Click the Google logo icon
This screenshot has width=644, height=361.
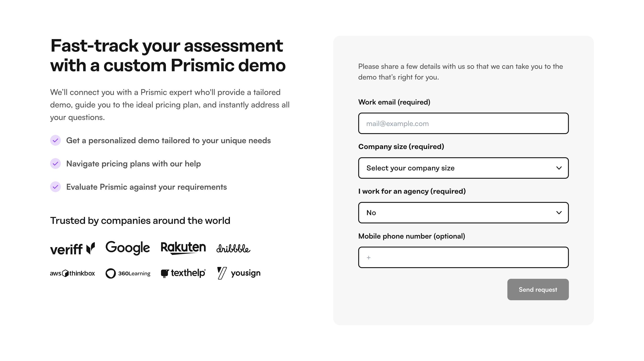(128, 248)
